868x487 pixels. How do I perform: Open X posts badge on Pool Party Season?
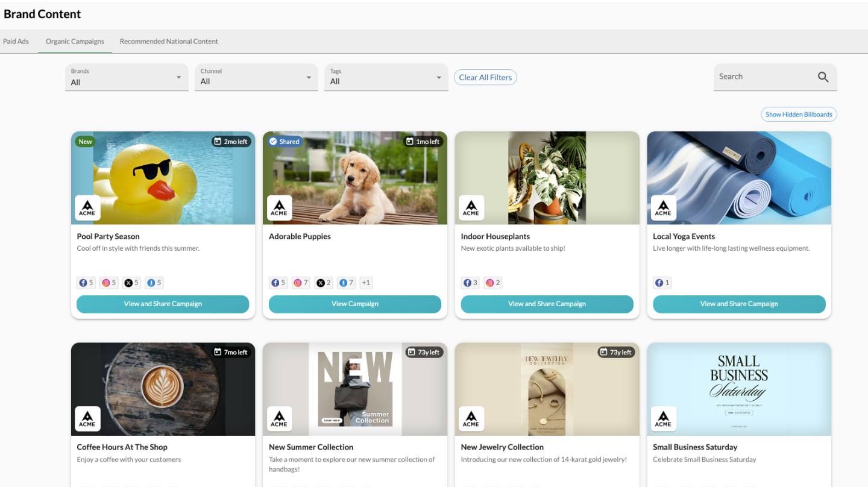click(131, 283)
